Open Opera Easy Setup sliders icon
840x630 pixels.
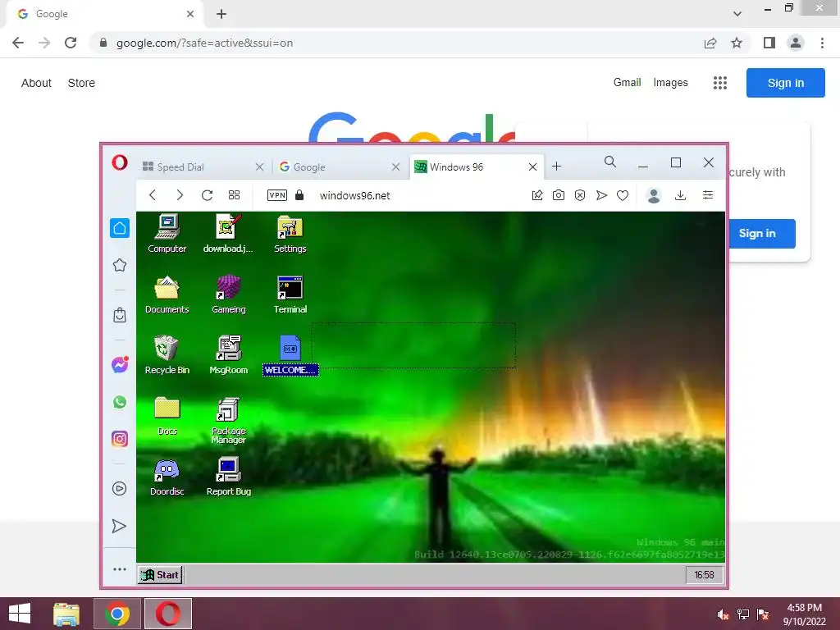pos(708,195)
